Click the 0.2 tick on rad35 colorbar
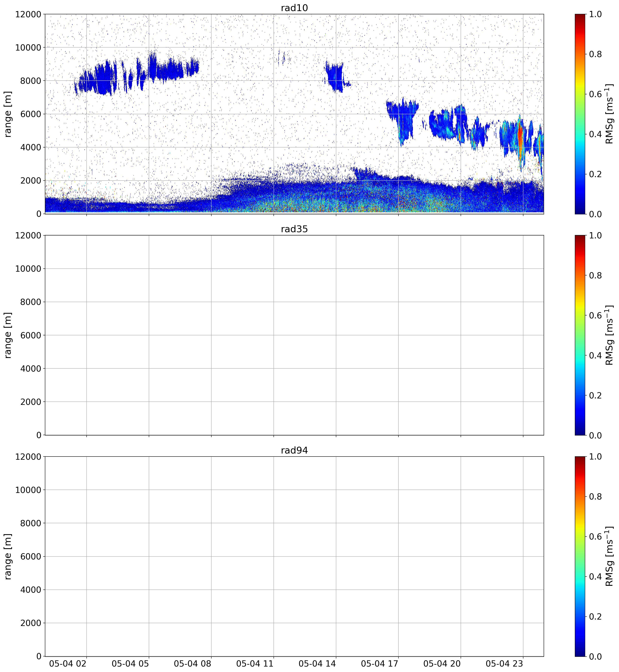The image size is (619, 672). 595,395
